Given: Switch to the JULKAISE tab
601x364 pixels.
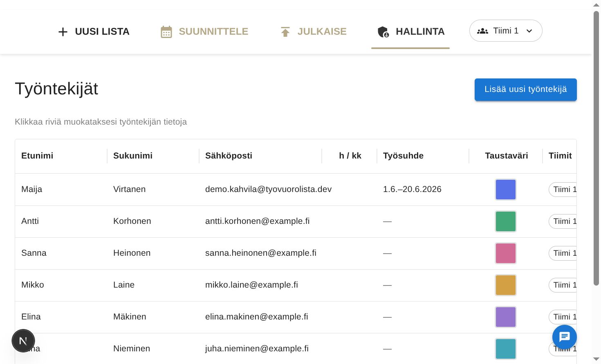Looking at the screenshot, I should coord(314,31).
